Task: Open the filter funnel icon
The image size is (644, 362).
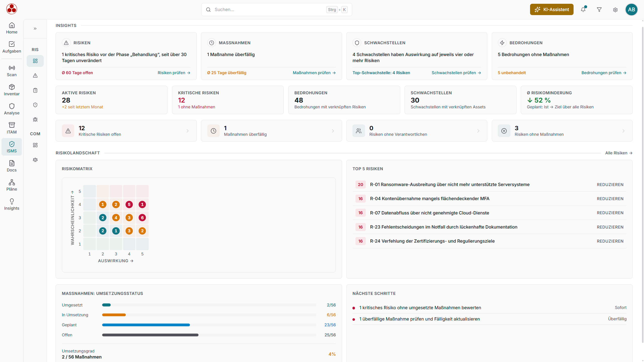Action: click(599, 10)
